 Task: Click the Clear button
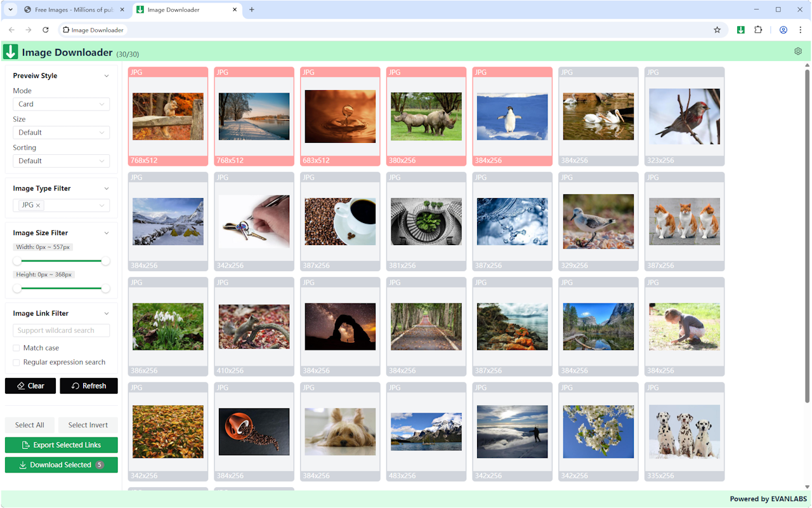pyautogui.click(x=30, y=386)
